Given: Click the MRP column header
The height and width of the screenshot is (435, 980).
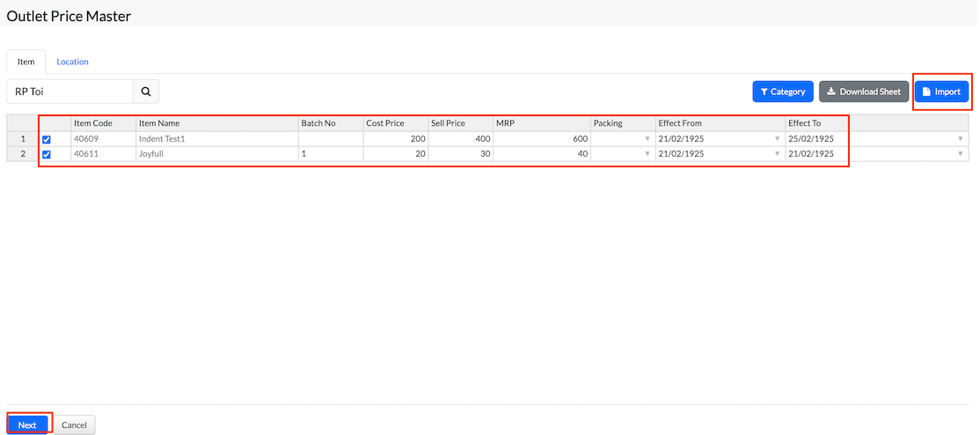Looking at the screenshot, I should coord(543,123).
